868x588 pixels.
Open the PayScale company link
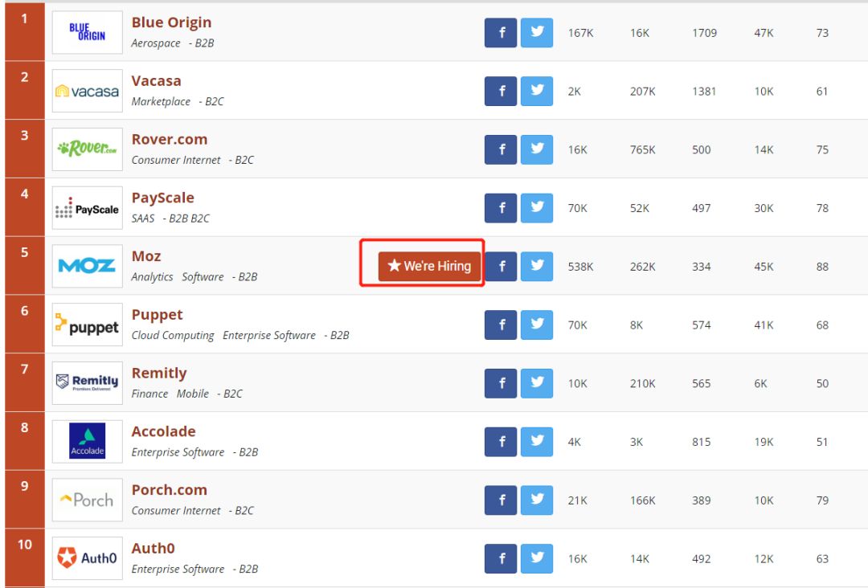[162, 198]
